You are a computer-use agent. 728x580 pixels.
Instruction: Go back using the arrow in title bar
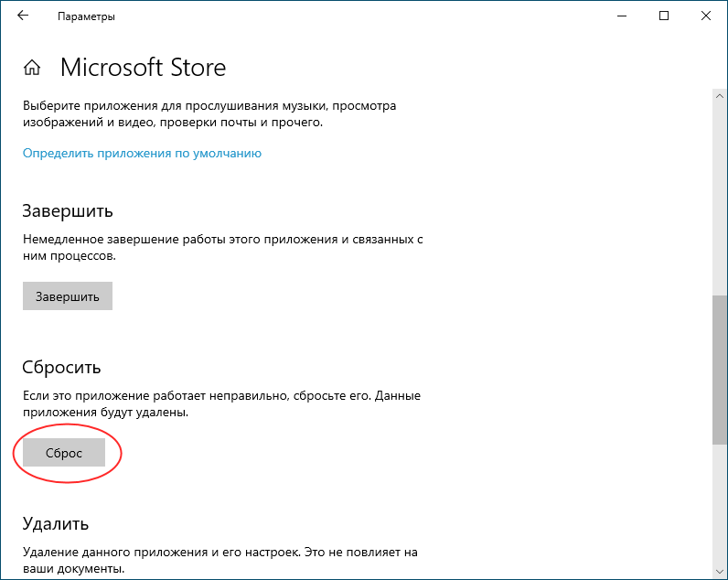coord(22,16)
